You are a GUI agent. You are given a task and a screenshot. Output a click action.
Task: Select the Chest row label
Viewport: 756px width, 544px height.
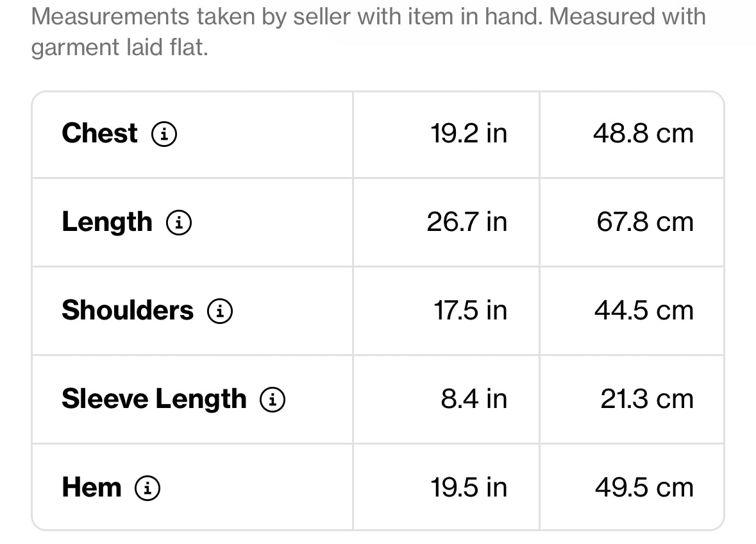[x=99, y=133]
